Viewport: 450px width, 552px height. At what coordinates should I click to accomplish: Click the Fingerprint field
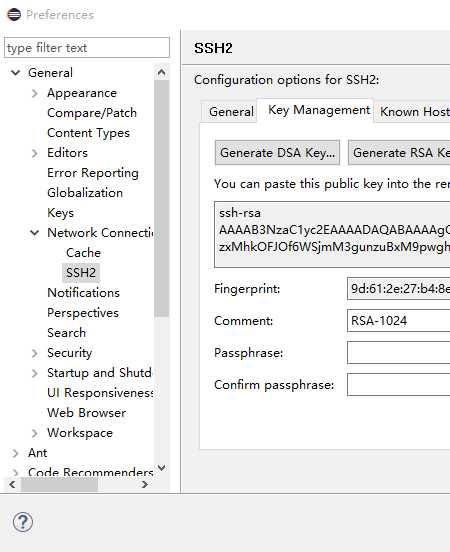pyautogui.click(x=399, y=289)
